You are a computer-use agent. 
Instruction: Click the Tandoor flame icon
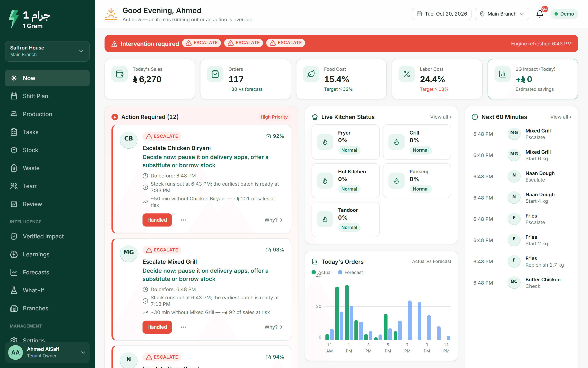[325, 219]
